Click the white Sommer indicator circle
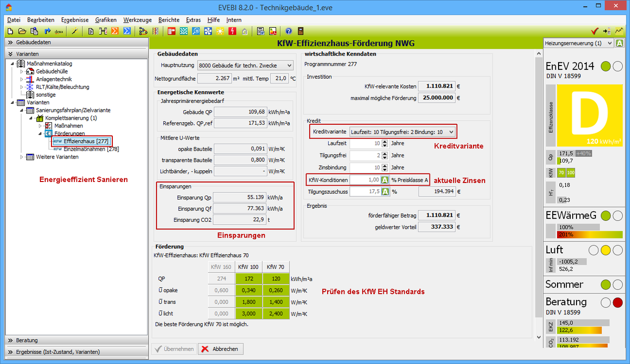630x364 pixels. coord(618,285)
